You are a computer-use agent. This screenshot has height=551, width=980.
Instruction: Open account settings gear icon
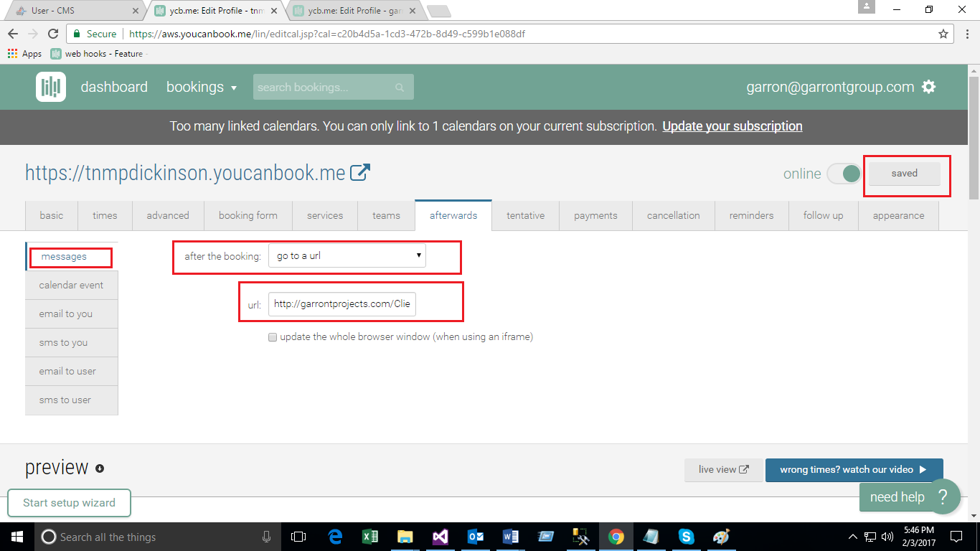click(929, 87)
